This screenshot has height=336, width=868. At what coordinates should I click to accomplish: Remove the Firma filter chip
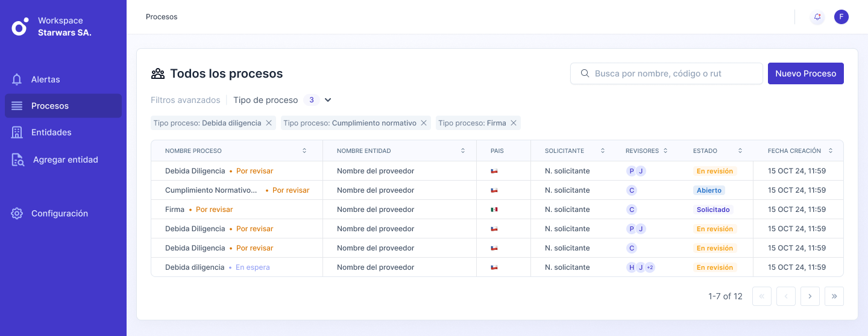click(x=514, y=123)
